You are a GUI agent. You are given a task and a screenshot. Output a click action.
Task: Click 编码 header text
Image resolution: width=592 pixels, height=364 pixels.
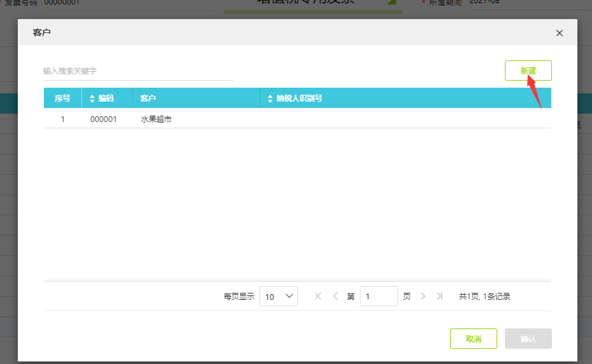pyautogui.click(x=106, y=98)
